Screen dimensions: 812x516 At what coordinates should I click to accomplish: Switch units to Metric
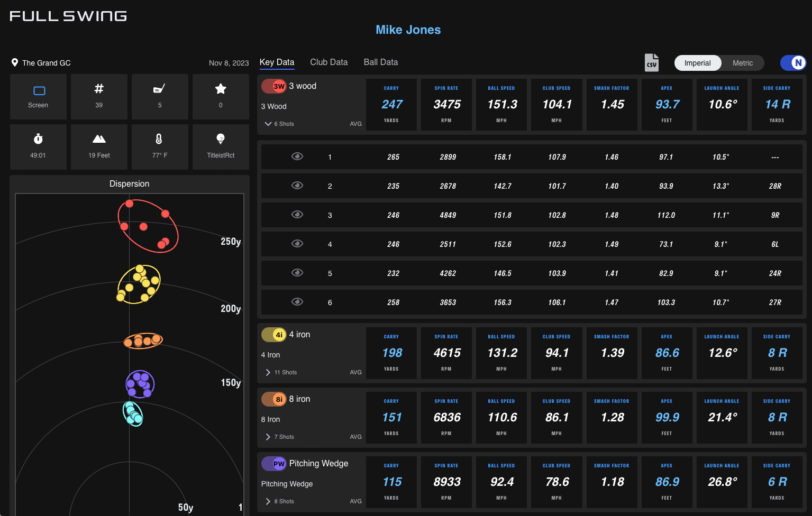742,62
